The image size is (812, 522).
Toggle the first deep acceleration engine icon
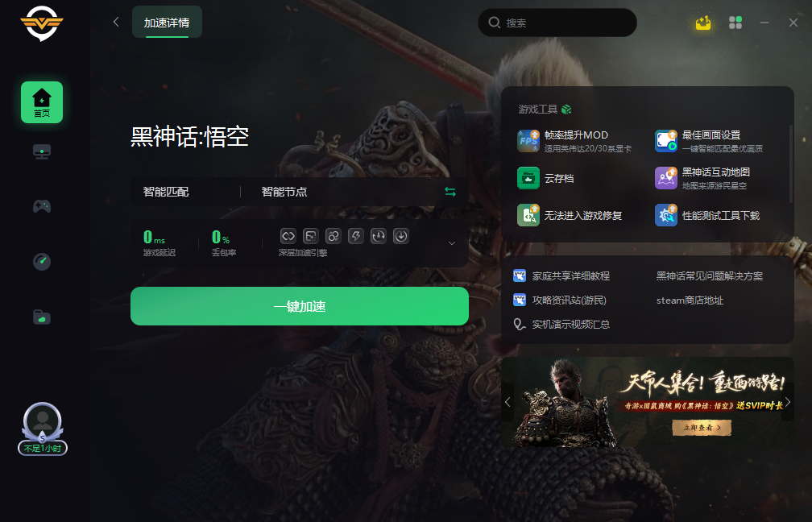pyautogui.click(x=288, y=236)
